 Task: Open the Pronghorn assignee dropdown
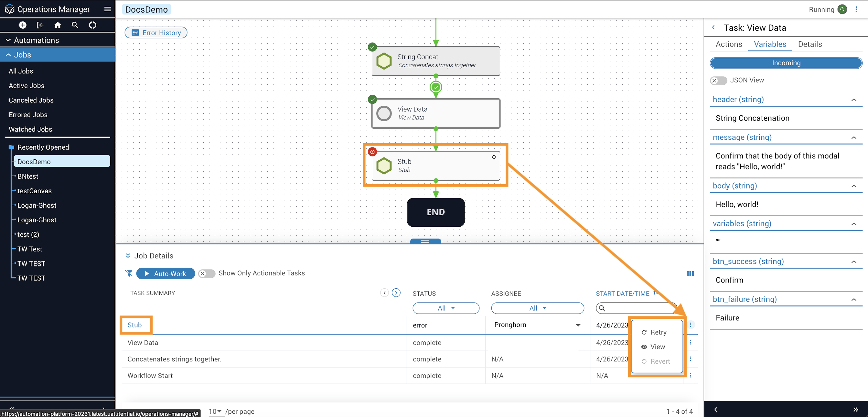point(537,325)
